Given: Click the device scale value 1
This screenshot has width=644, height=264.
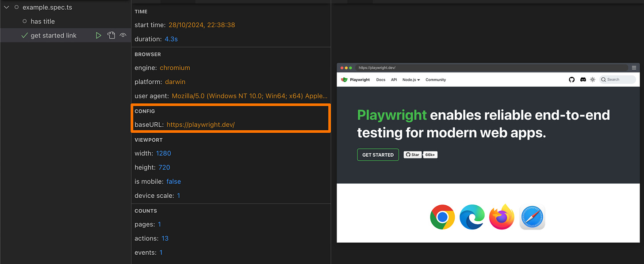Looking at the screenshot, I should click(x=179, y=196).
